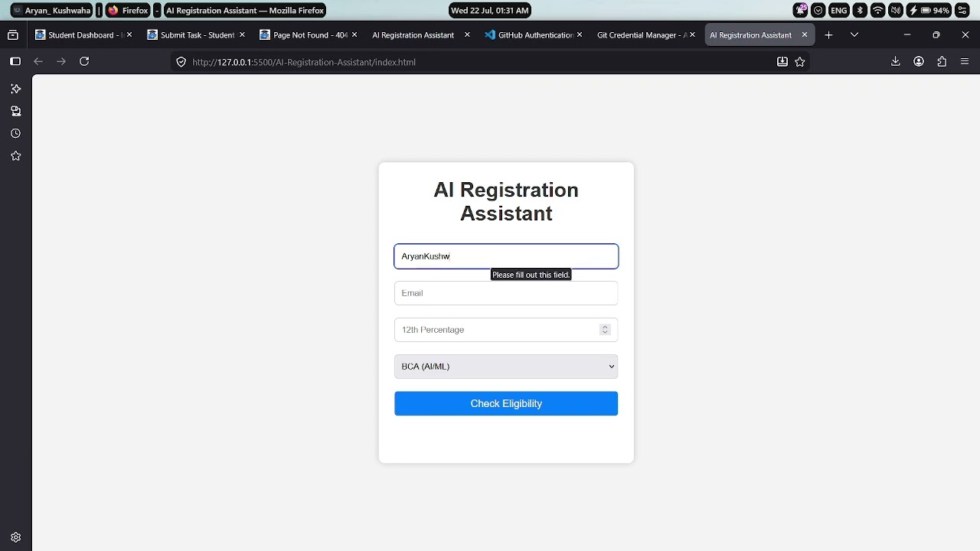Click the Aryan_Kushwaha label in top bar

tap(51, 11)
